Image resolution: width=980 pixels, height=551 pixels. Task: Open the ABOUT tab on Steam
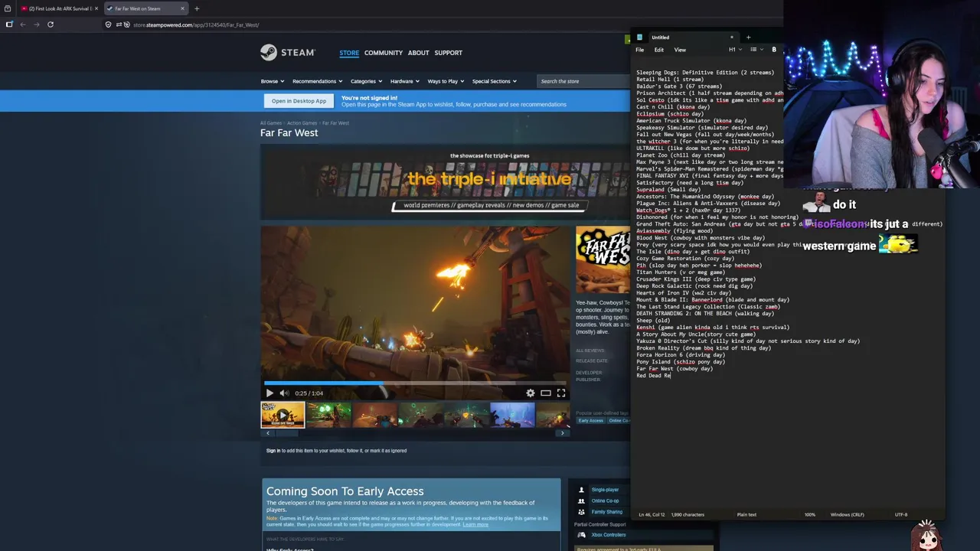(x=418, y=53)
